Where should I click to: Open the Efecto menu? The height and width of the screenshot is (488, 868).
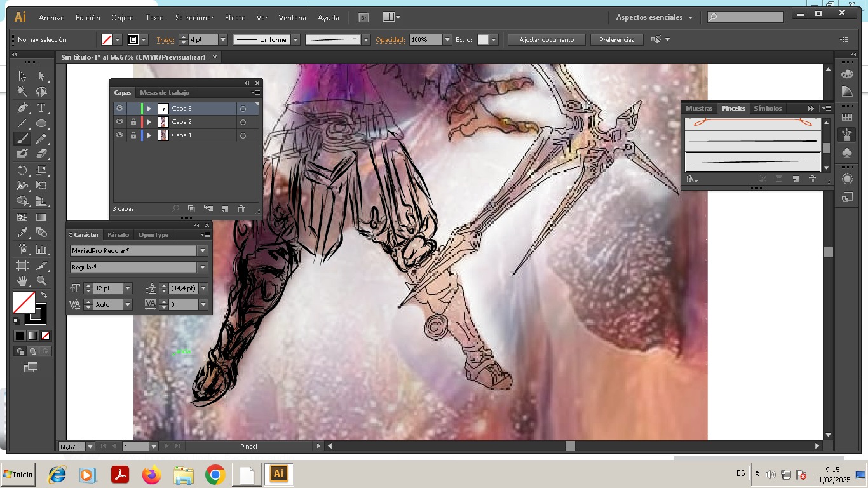point(235,18)
